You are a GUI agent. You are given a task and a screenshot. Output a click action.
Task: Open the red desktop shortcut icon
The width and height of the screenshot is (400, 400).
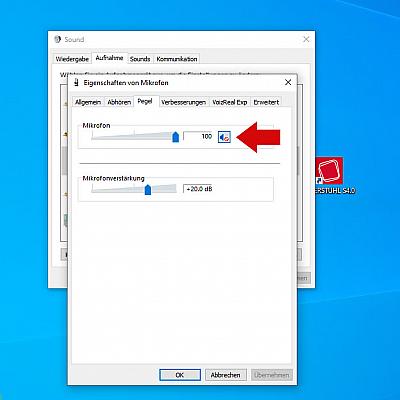pyautogui.click(x=329, y=171)
